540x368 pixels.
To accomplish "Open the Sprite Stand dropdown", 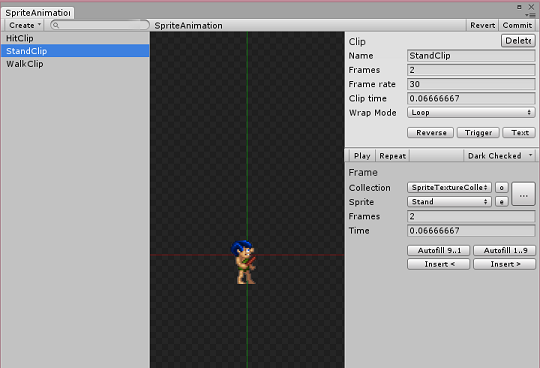I will point(449,202).
